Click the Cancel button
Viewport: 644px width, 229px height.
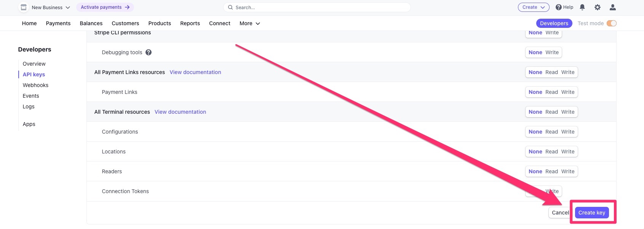pos(560,213)
